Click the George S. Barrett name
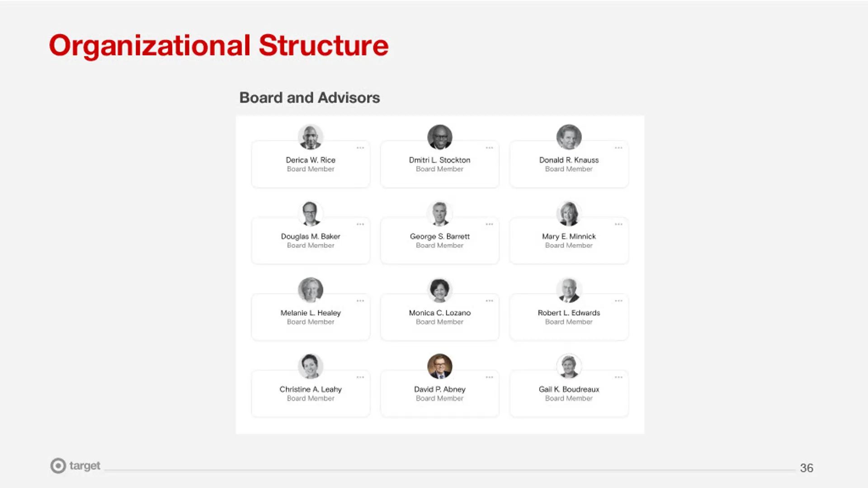Screen dimensions: 868x488 click(x=439, y=236)
